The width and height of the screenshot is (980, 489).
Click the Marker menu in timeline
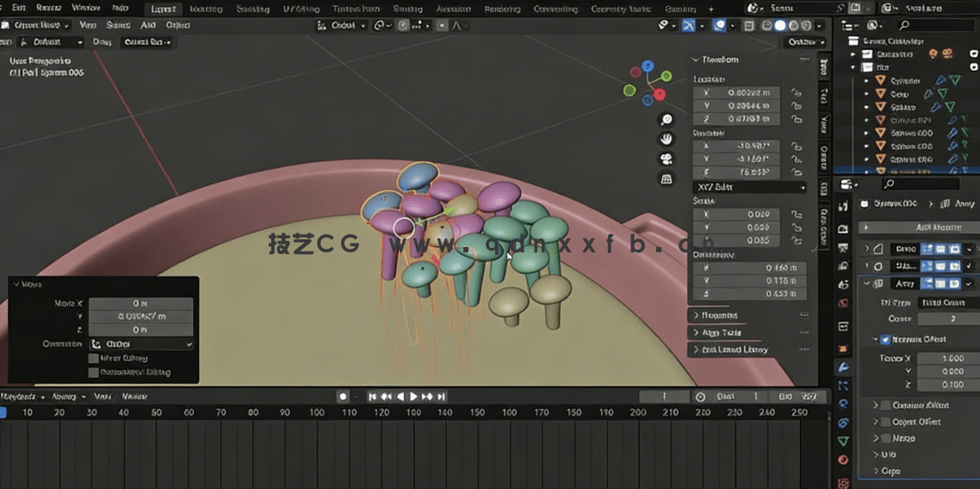(134, 397)
